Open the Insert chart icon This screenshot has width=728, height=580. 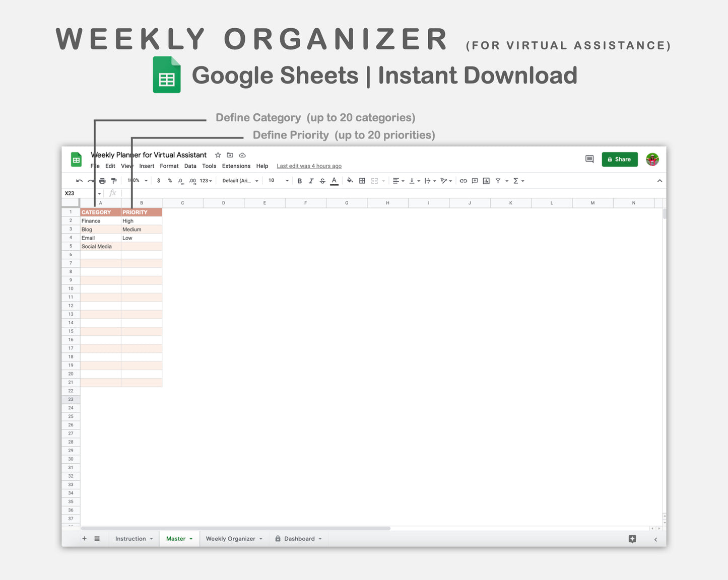(485, 180)
